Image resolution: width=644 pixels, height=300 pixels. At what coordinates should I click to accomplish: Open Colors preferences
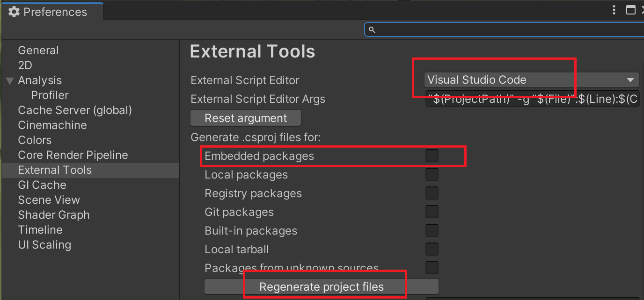click(x=35, y=140)
